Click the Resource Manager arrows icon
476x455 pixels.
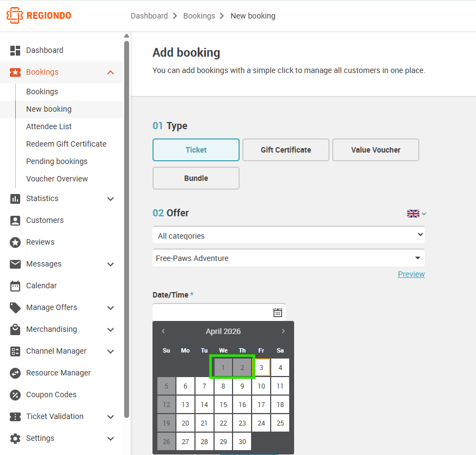[x=15, y=373]
